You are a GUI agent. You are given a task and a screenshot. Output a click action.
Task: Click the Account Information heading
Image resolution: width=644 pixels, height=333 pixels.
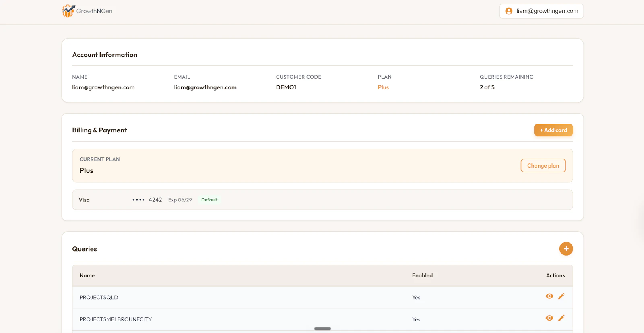point(105,55)
